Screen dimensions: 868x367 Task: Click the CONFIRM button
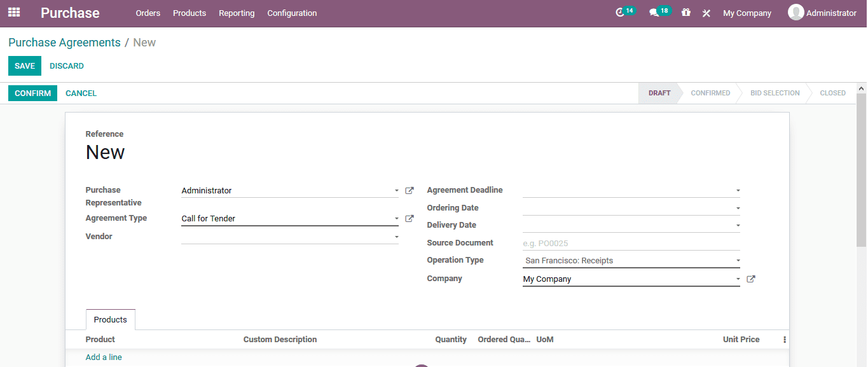32,93
